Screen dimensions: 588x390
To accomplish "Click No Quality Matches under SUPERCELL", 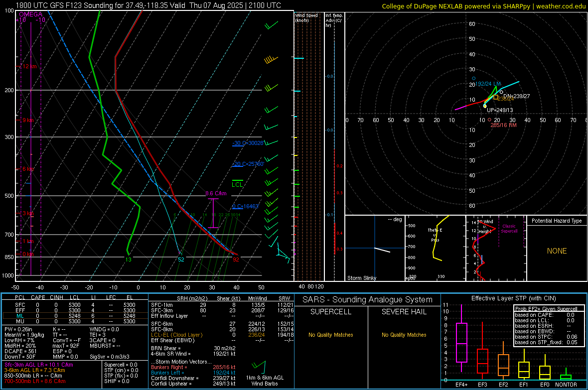I will coord(331,335).
